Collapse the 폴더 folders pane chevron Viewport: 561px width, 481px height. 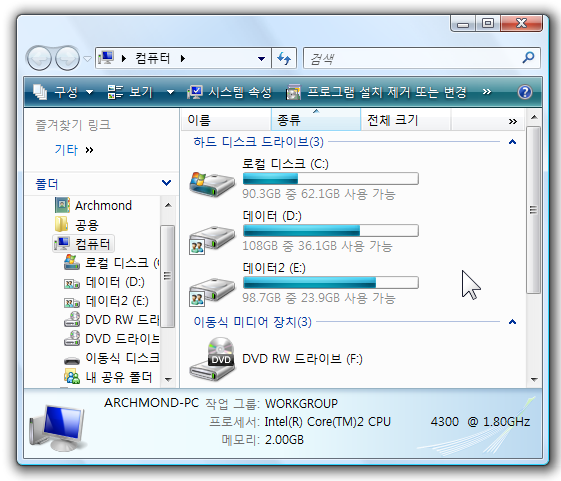pos(166,183)
